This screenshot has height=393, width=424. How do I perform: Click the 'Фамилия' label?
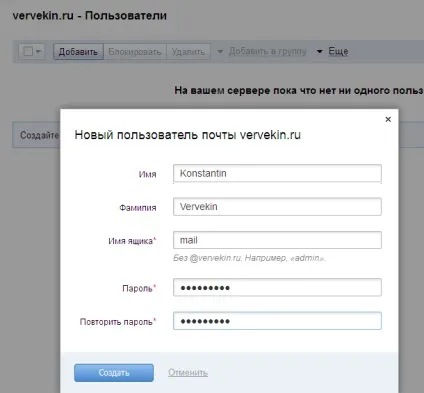point(138,208)
